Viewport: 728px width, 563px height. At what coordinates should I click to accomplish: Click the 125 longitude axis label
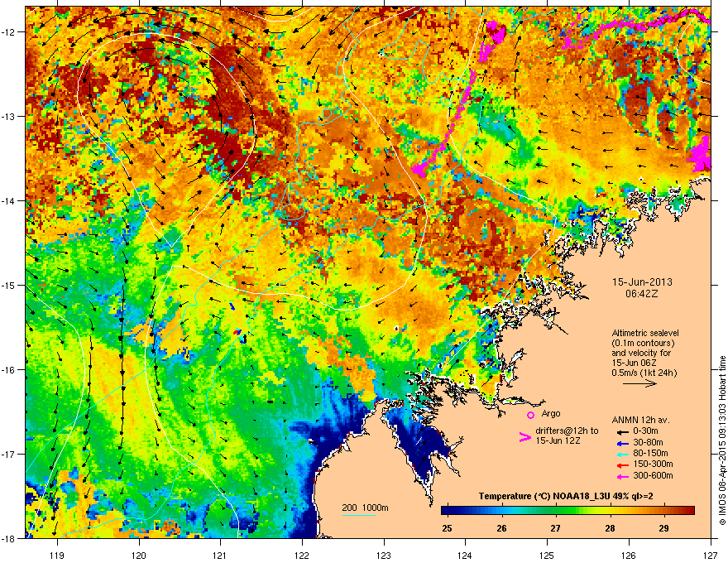tap(547, 555)
